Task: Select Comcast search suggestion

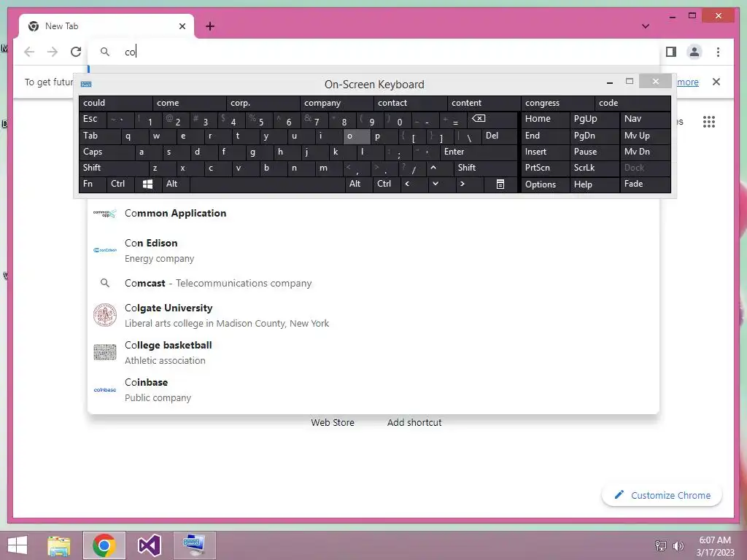Action: pos(373,284)
